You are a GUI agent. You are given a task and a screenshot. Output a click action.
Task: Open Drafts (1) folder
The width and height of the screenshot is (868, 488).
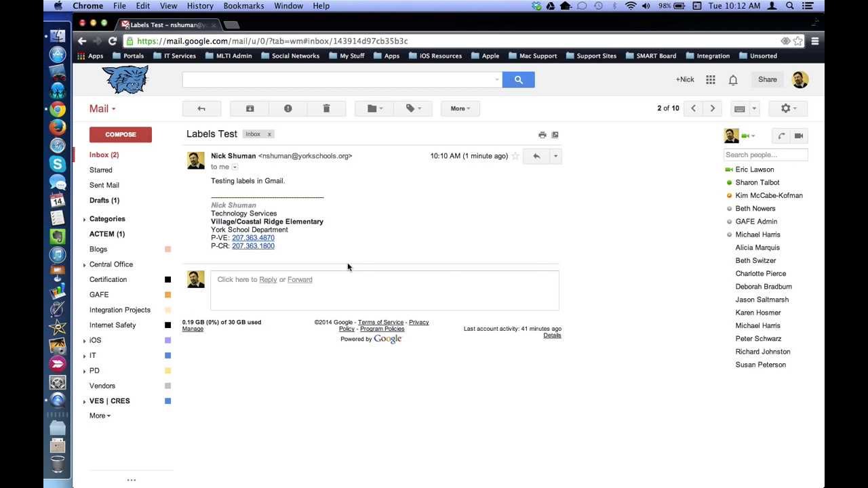[104, 200]
